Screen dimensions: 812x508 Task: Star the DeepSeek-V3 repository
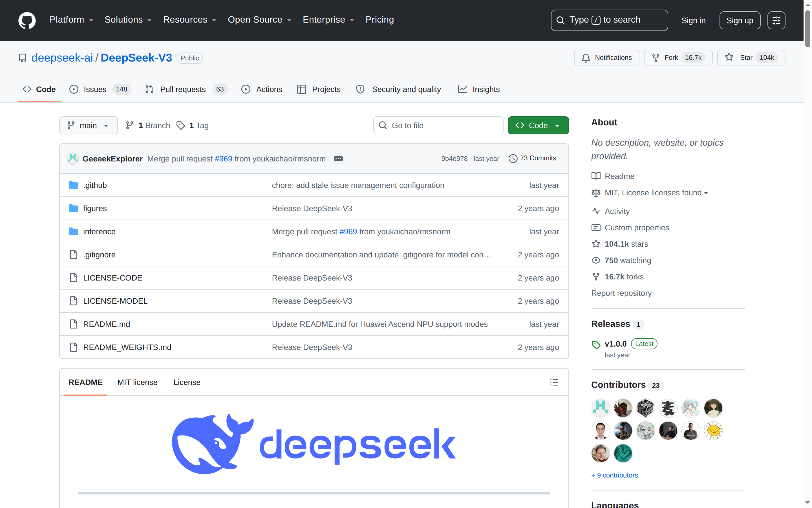pyautogui.click(x=751, y=58)
